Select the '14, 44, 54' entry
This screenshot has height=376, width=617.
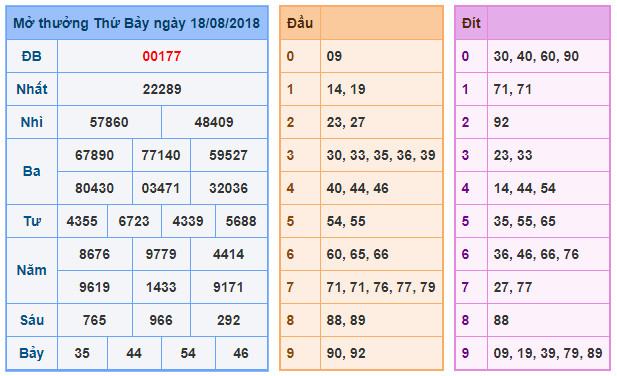[525, 188]
